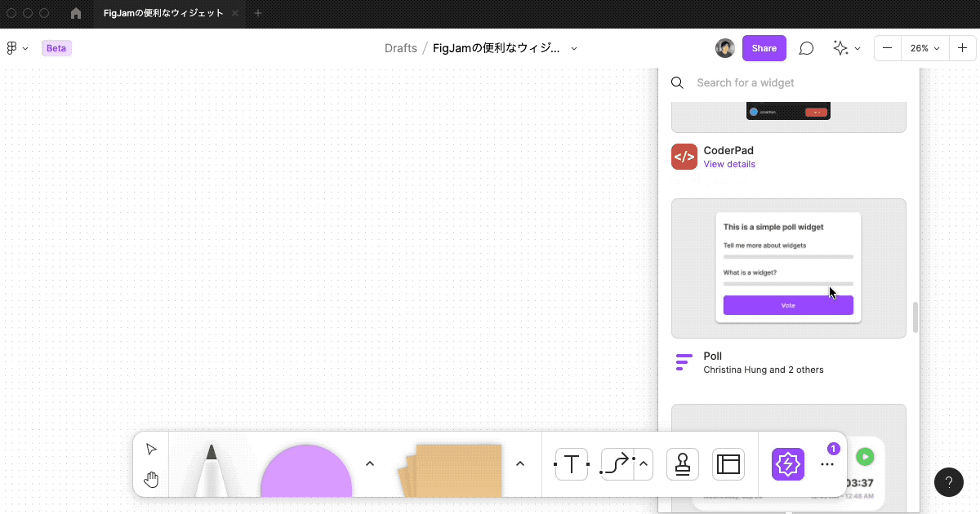
Task: Select the arrow selection tool
Action: 151,448
